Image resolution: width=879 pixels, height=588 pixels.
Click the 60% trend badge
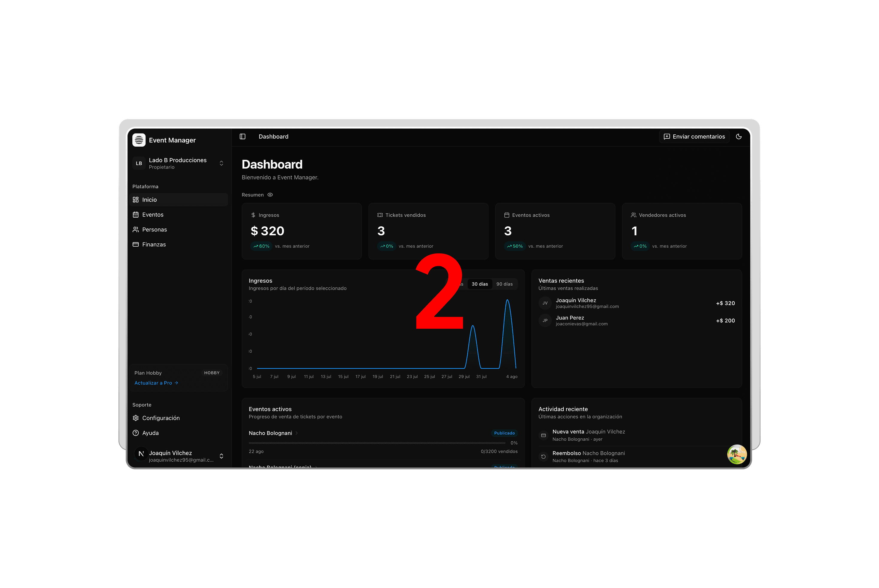tap(261, 246)
